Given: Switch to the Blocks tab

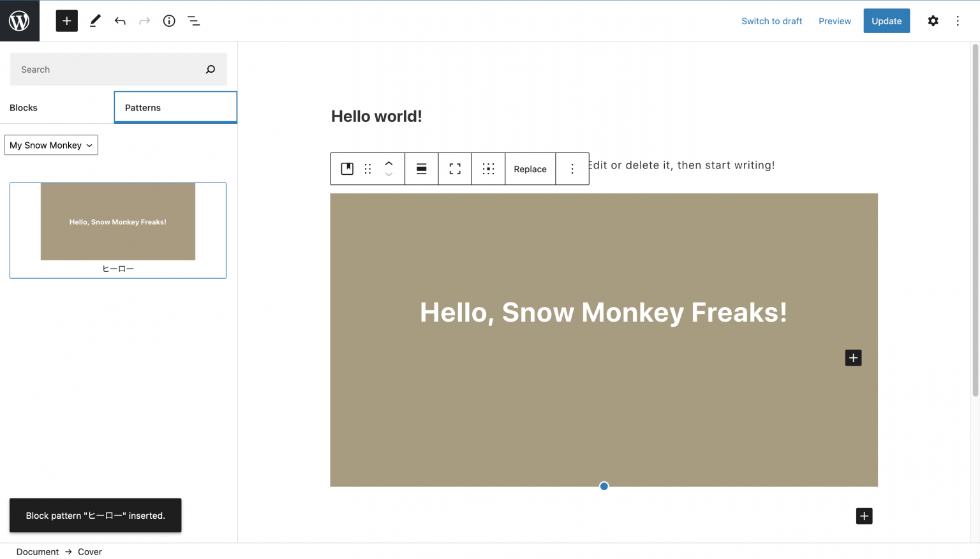Looking at the screenshot, I should coord(24,107).
